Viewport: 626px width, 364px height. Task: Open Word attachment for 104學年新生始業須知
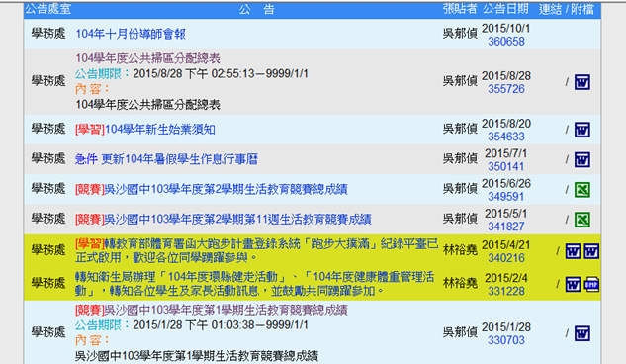[582, 130]
